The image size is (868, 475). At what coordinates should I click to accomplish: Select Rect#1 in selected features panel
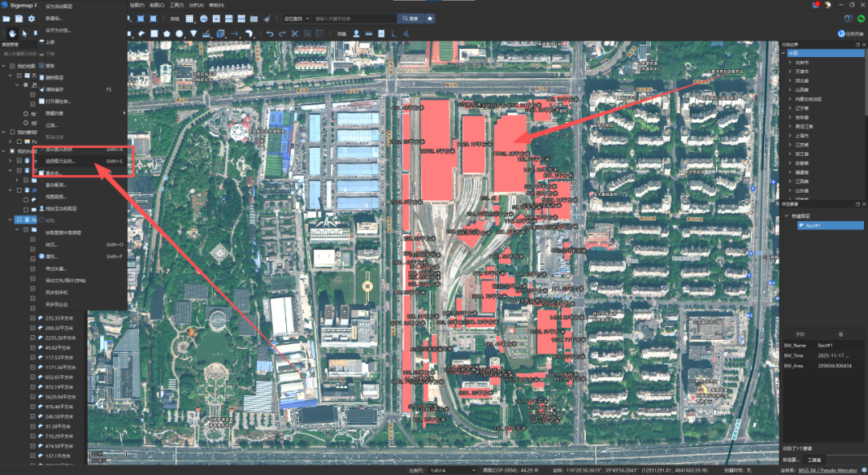click(x=830, y=226)
